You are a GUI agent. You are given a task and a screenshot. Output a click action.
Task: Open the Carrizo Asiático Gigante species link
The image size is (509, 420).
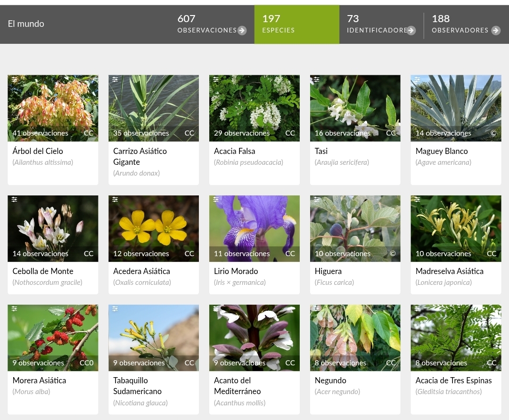click(140, 156)
